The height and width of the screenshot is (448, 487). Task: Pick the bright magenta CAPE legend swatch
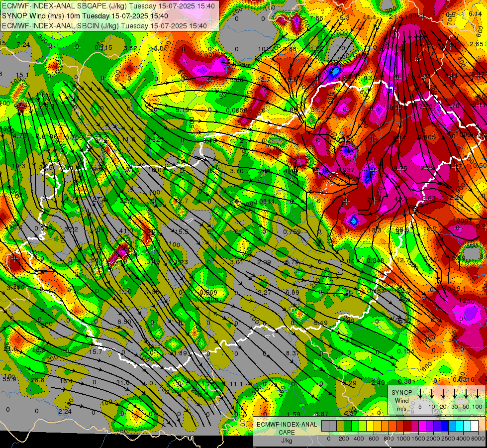click(423, 426)
